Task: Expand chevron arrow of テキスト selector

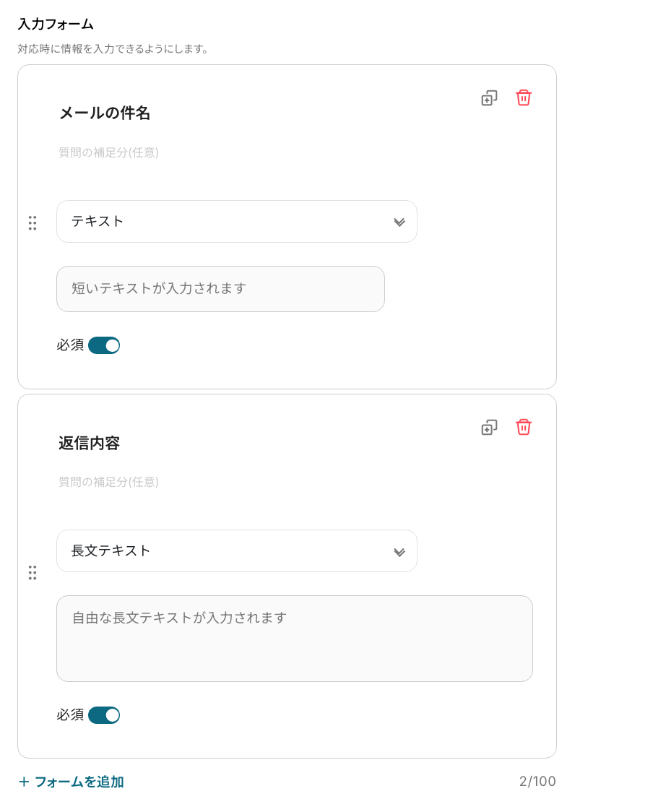Action: click(399, 223)
